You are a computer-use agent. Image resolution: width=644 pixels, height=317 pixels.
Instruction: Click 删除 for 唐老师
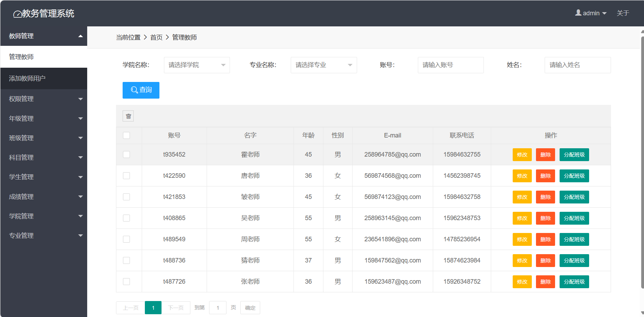coord(545,176)
